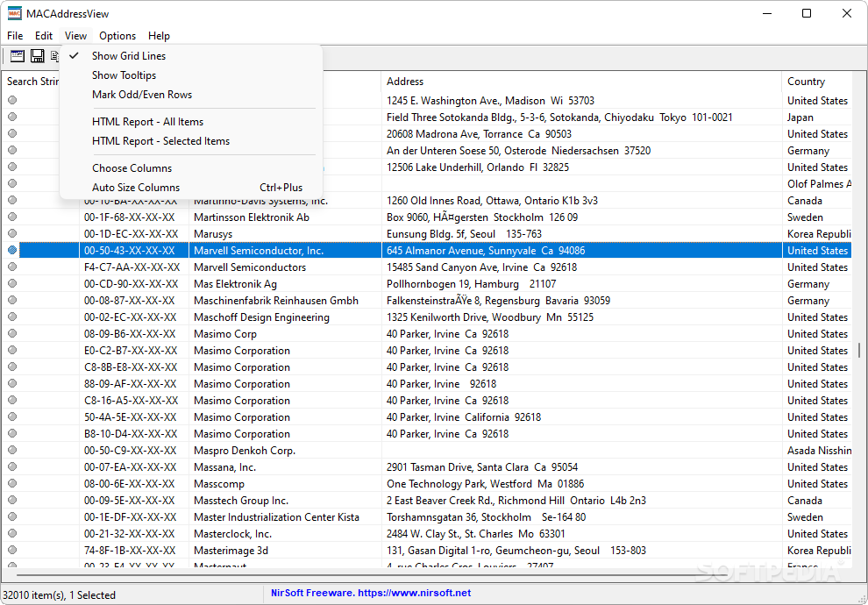Select the E0-C2-B7-XX-XX-XX MAC address cell

133,351
